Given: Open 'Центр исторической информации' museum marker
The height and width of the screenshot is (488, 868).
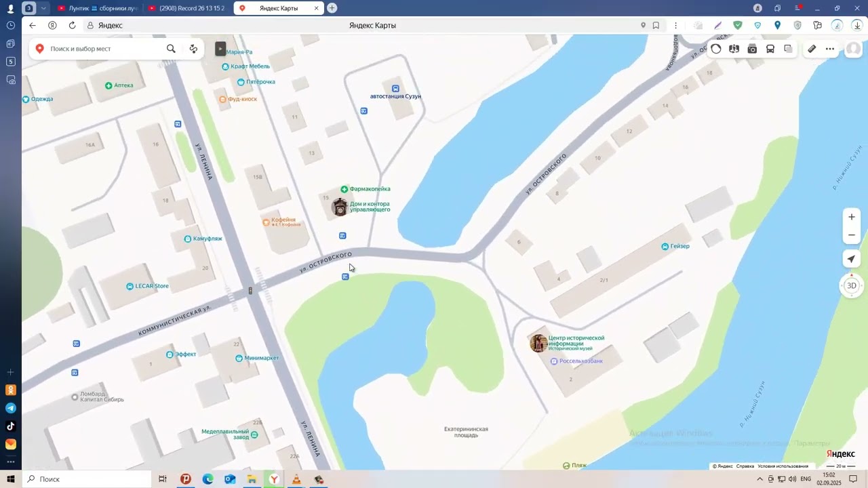Looking at the screenshot, I should pos(538,343).
